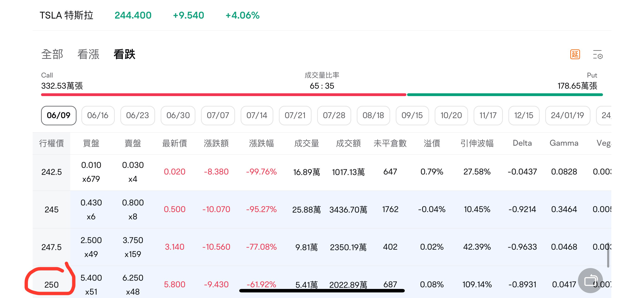Sort by 成交額 column header
Viewport: 644px width, 298px height.
tap(348, 143)
